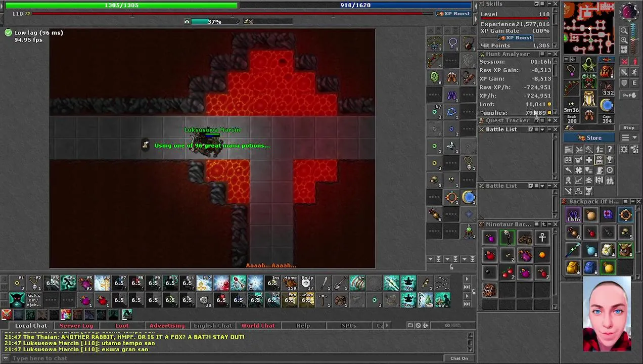643x364 pixels.
Task: Select the chase opponent running figure mode
Action: click(635, 72)
